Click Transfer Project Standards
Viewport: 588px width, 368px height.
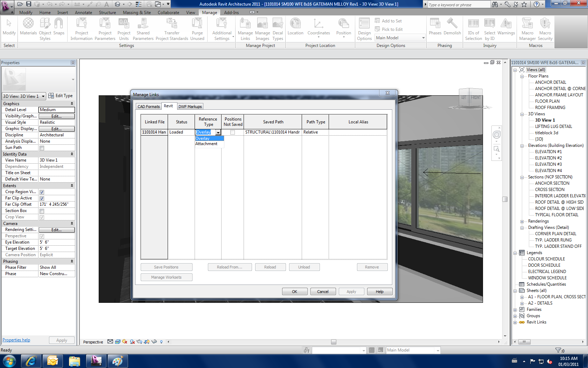(x=172, y=29)
